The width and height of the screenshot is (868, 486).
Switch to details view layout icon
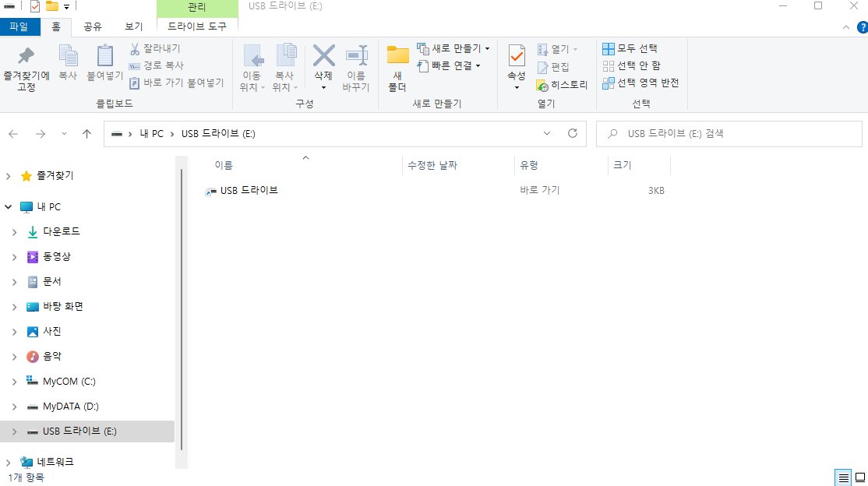[843, 477]
